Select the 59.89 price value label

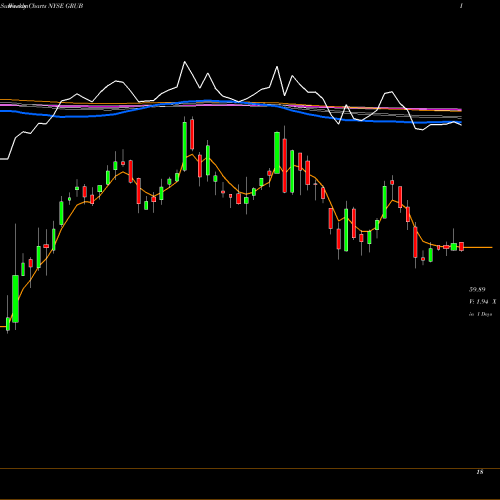pyautogui.click(x=477, y=289)
